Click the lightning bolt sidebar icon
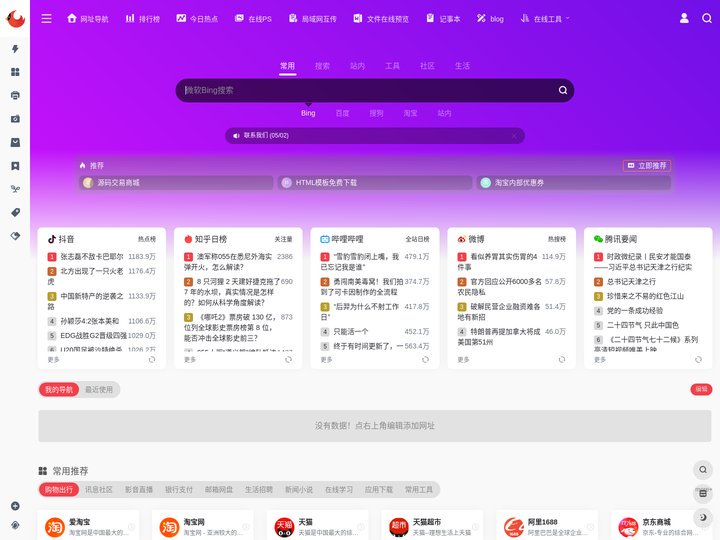This screenshot has width=720, height=540. [x=15, y=49]
